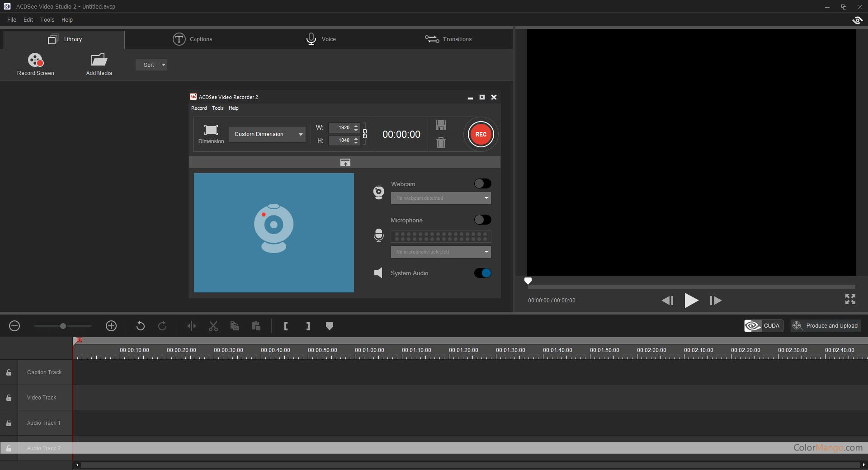Click the System Audio speaker icon
This screenshot has width=868, height=470.
[x=378, y=273]
